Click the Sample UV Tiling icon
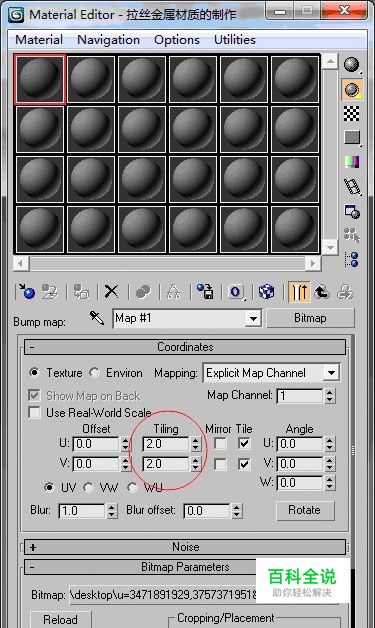The height and width of the screenshot is (628, 375). point(352,138)
